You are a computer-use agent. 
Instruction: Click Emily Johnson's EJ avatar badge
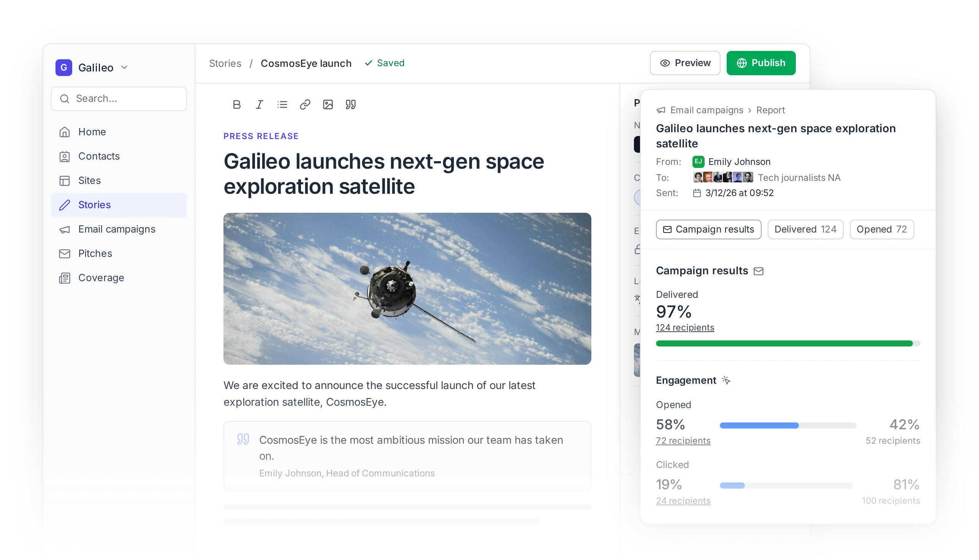(x=698, y=162)
